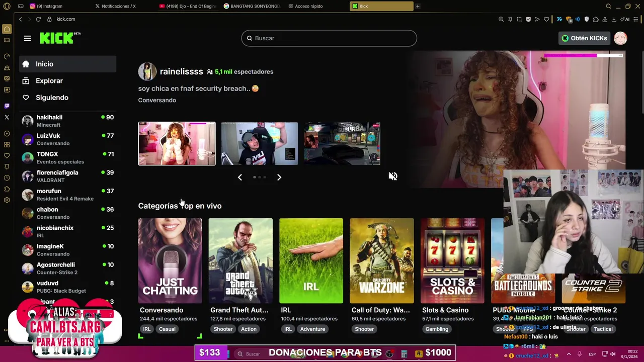Open a new tab with plus button

(418, 6)
